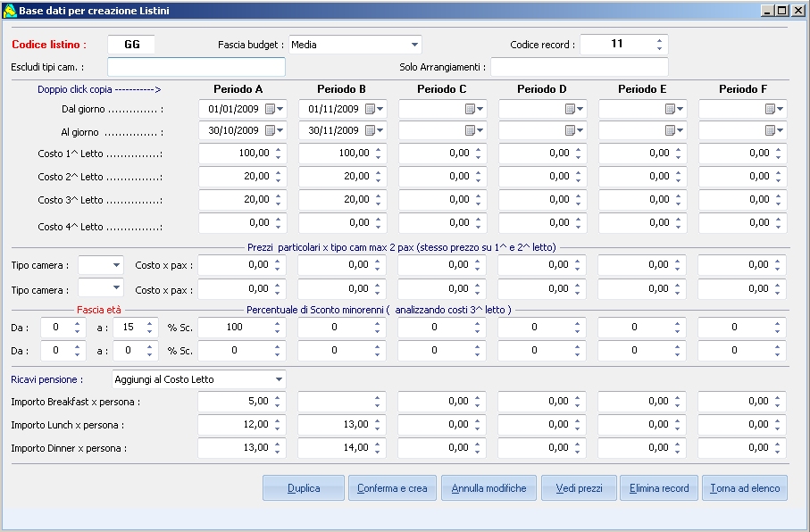This screenshot has height=532, width=810.
Task: Click Periodo A Dal giorno date 01/01/2009
Action: [x=233, y=109]
